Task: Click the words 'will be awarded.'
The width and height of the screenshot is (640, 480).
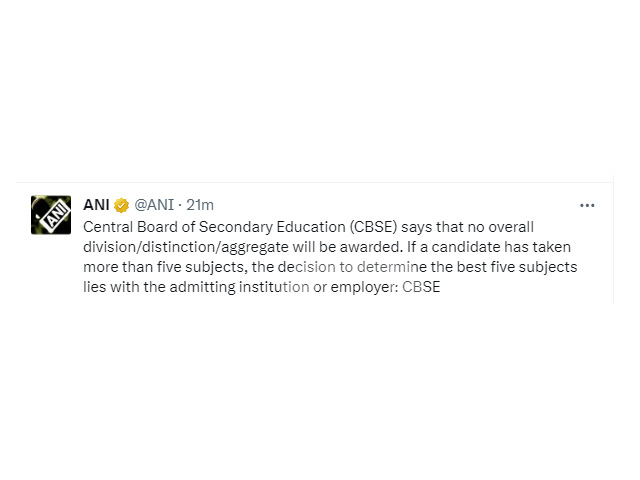Action: 348,247
